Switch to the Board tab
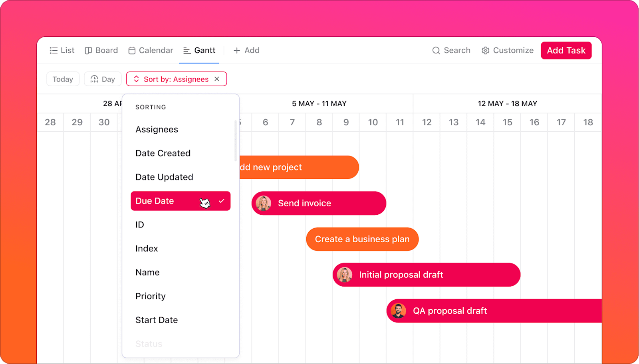The height and width of the screenshot is (364, 639). [x=101, y=50]
